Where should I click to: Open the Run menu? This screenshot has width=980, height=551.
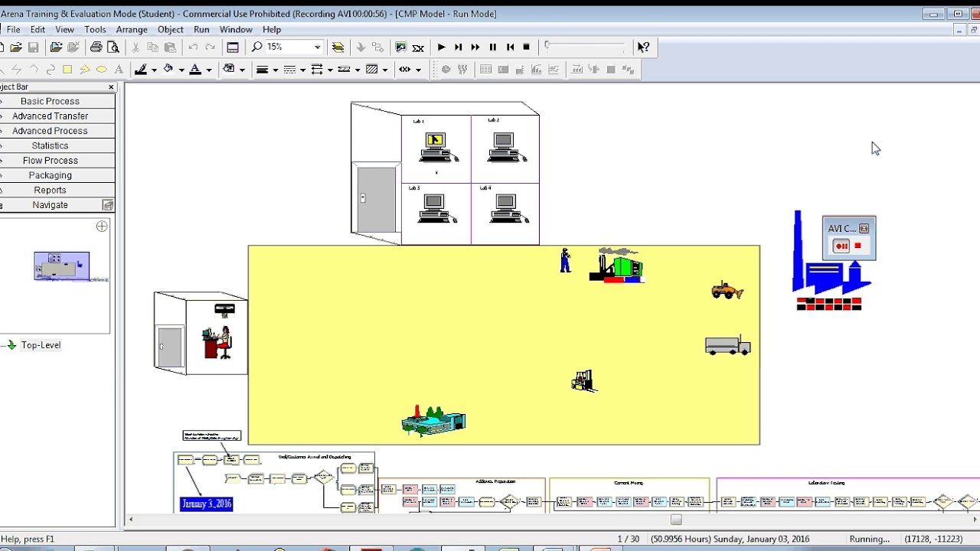click(201, 30)
